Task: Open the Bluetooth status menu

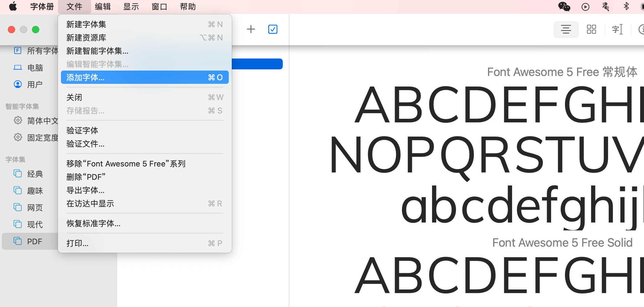Action: coord(626,6)
